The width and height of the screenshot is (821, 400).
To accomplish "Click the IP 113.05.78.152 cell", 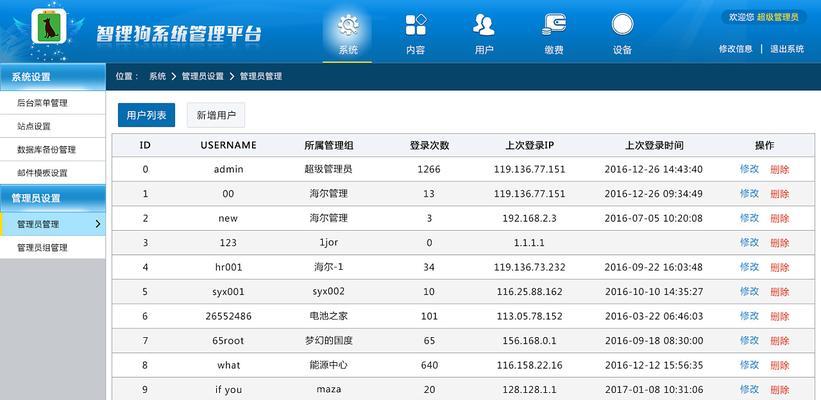I will [x=529, y=316].
